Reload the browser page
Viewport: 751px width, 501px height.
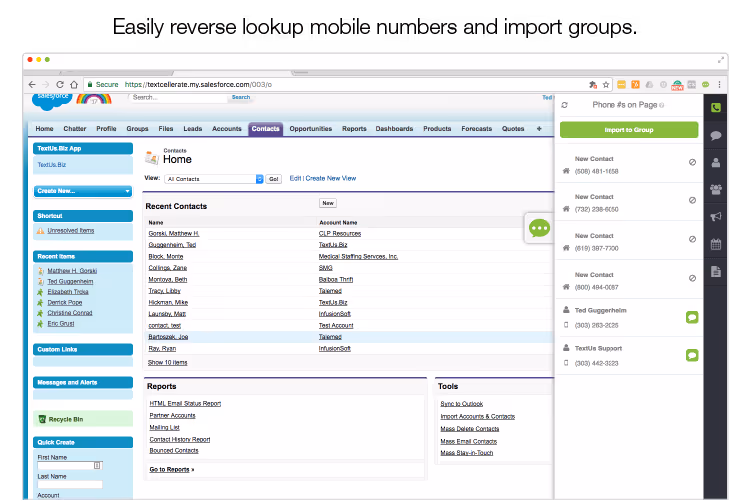[x=60, y=84]
